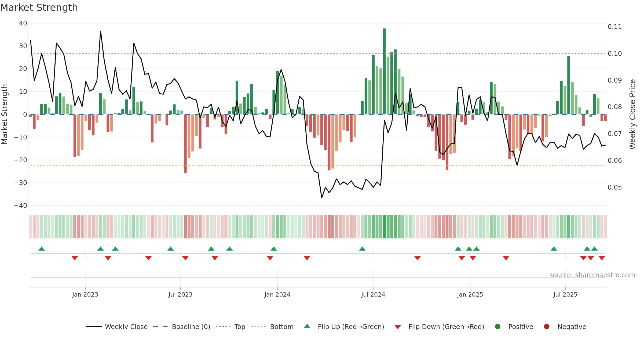The image size is (644, 362).
Task: Click the 0.05 right axis tick label
Action: 614,187
